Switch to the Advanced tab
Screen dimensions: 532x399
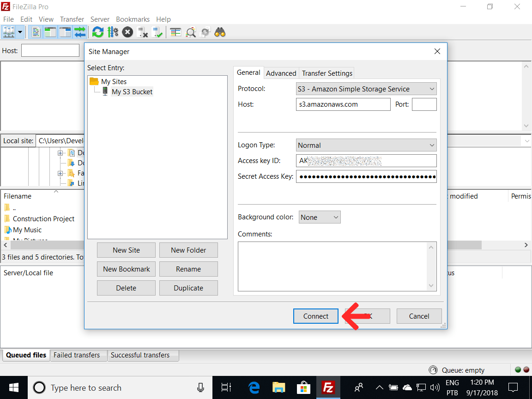(281, 73)
